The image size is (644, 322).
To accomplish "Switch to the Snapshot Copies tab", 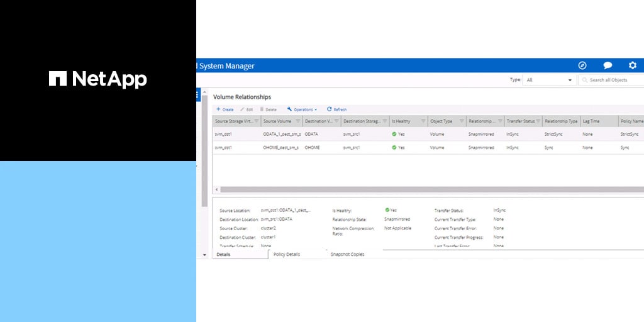I will pyautogui.click(x=347, y=254).
